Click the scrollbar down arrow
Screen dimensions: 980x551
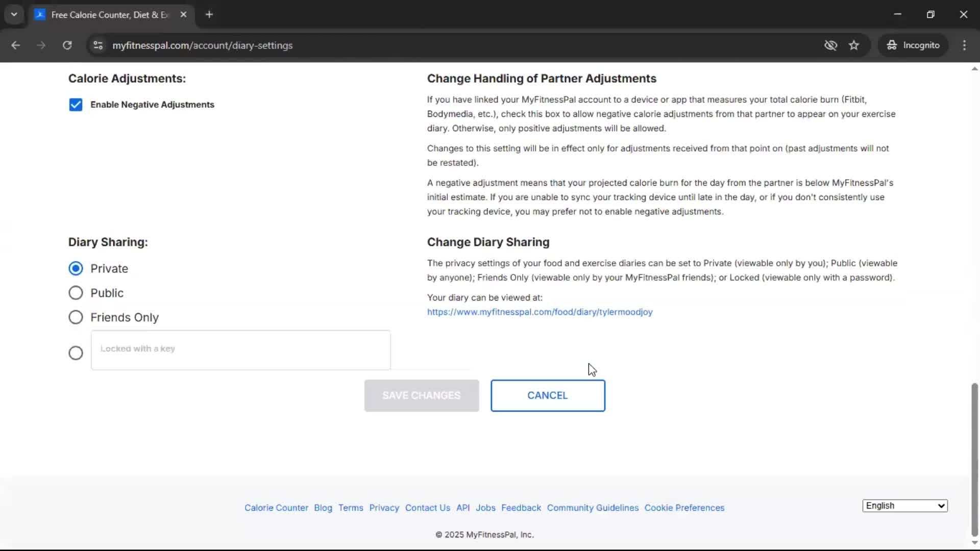point(974,543)
